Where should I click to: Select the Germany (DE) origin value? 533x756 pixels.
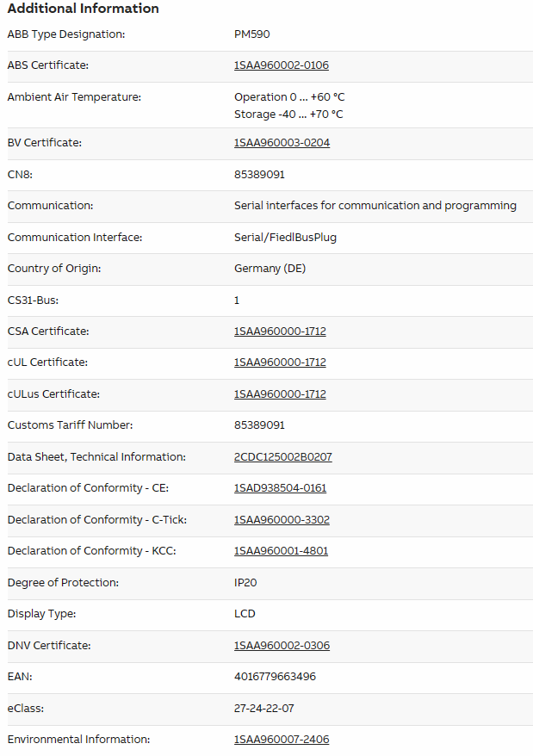click(x=270, y=268)
